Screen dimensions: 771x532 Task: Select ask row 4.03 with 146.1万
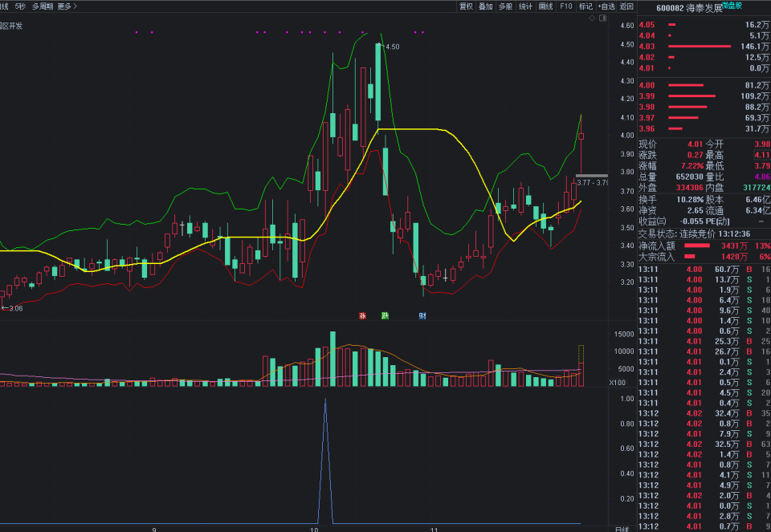click(704, 47)
